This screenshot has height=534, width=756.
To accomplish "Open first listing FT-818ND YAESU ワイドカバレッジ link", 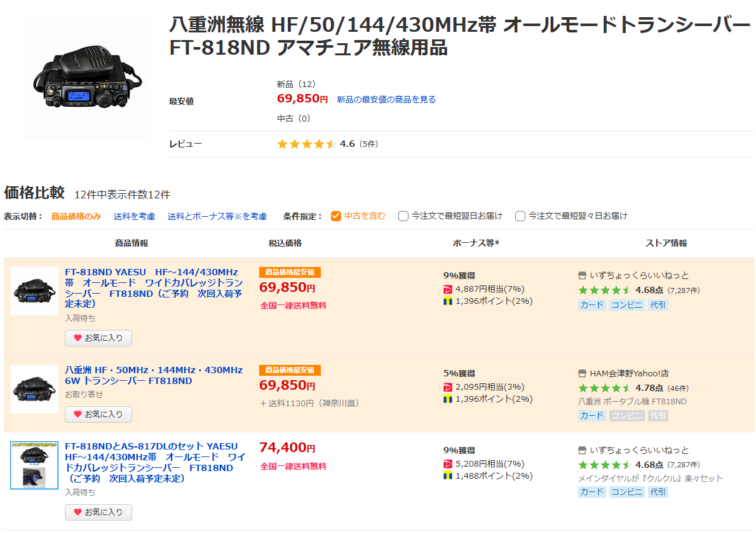I will [x=154, y=288].
